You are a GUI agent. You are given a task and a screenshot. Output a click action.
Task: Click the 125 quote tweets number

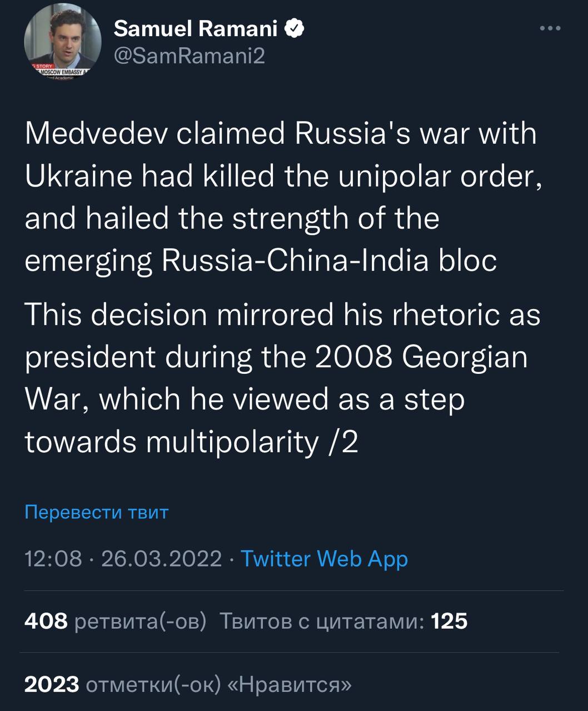pyautogui.click(x=449, y=621)
